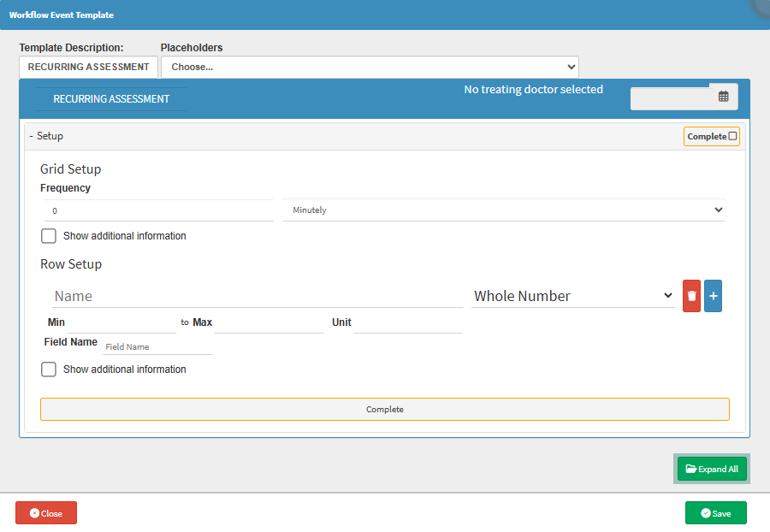Screen dimensions: 770x532
Task: Collapse the Setup section header
Action: pos(47,136)
